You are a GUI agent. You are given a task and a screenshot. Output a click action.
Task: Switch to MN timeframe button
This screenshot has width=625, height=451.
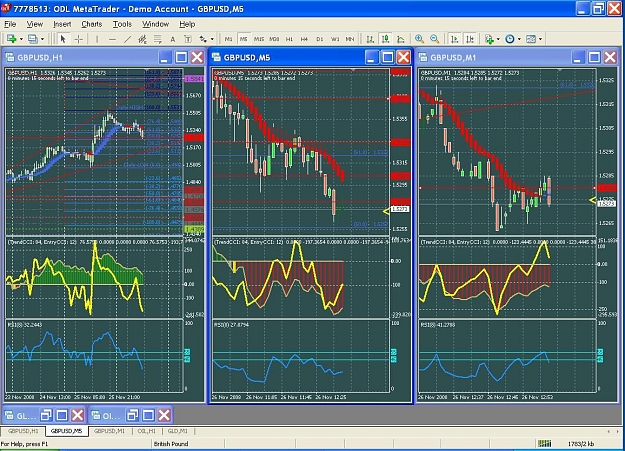[x=350, y=39]
